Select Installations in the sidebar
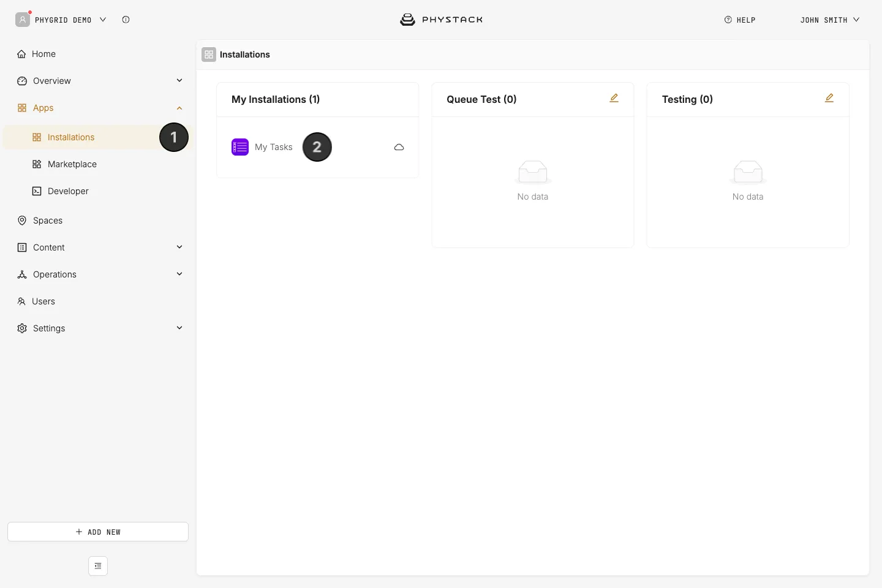The image size is (882, 588). [x=98, y=137]
